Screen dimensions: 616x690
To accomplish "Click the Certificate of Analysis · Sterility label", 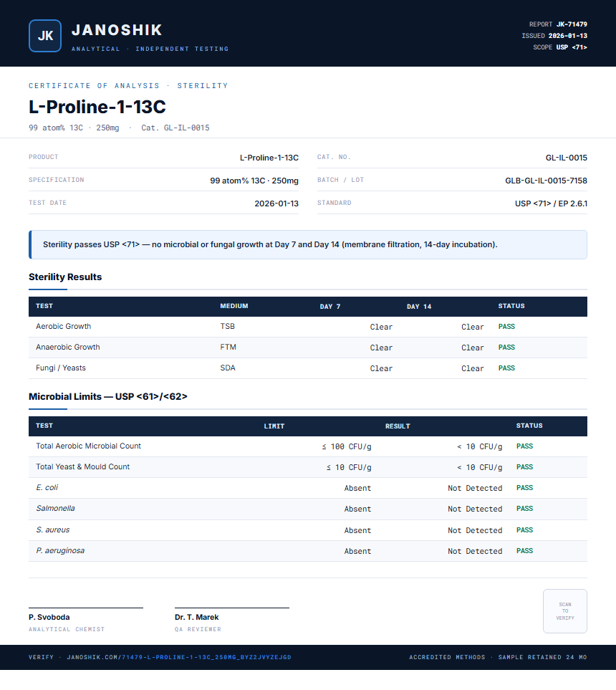I will pyautogui.click(x=128, y=85).
